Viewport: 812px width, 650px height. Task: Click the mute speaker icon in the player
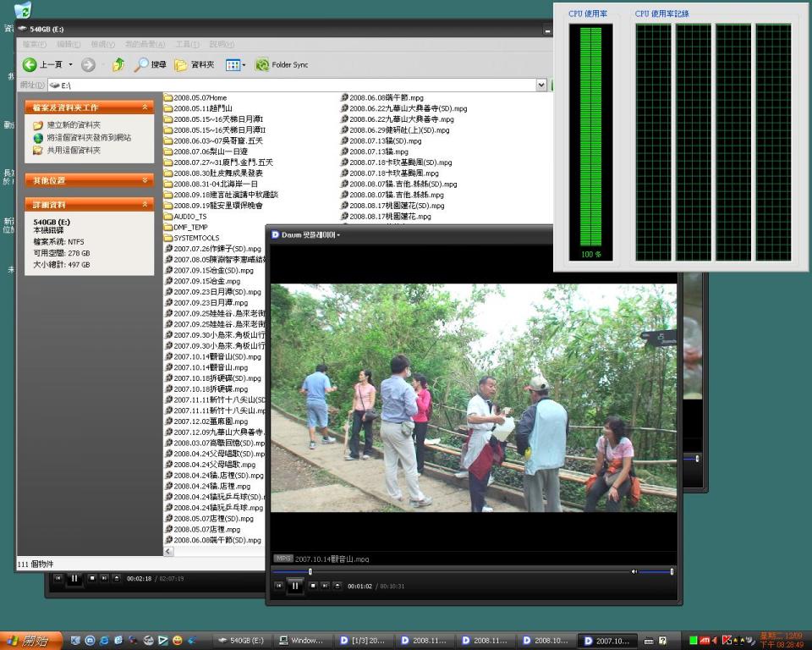[634, 570]
